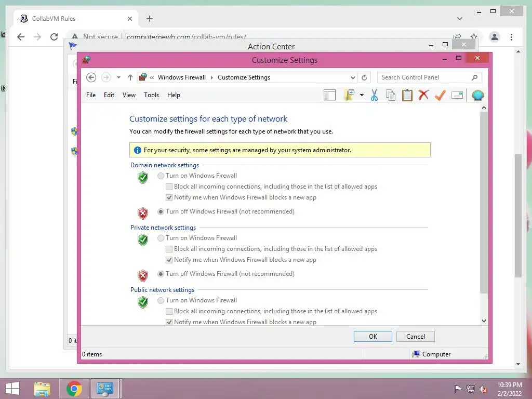
Task: Click the red X Delete icon
Action: click(x=423, y=96)
